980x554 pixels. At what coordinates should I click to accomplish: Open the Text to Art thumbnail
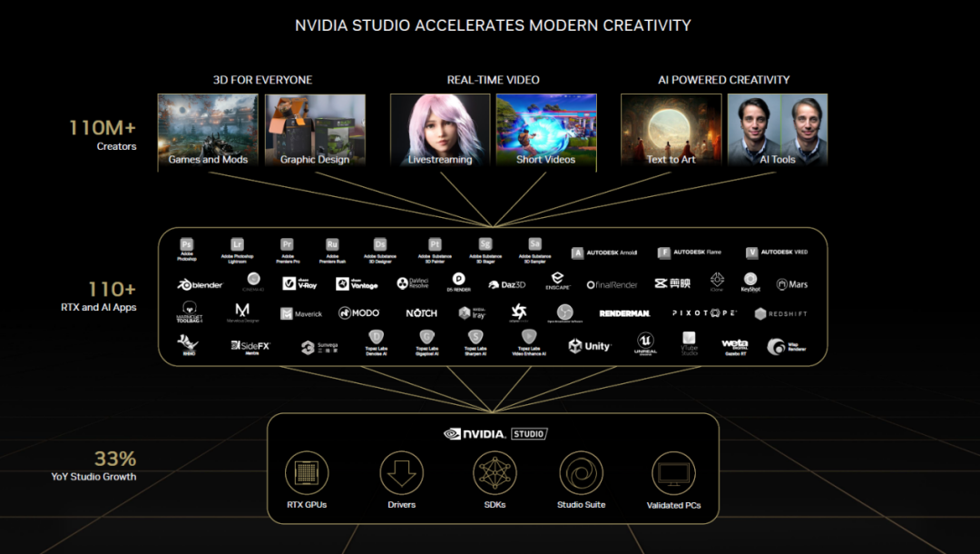coord(671,130)
